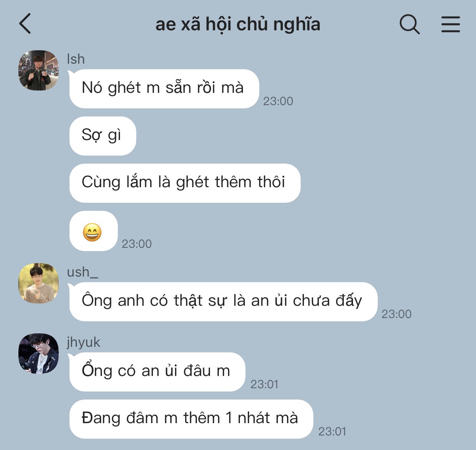Open the chat search magnifier icon
The image size is (476, 450).
pos(409,24)
